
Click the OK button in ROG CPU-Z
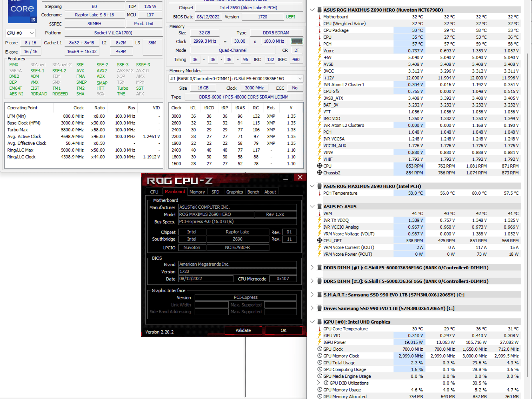pyautogui.click(x=283, y=330)
